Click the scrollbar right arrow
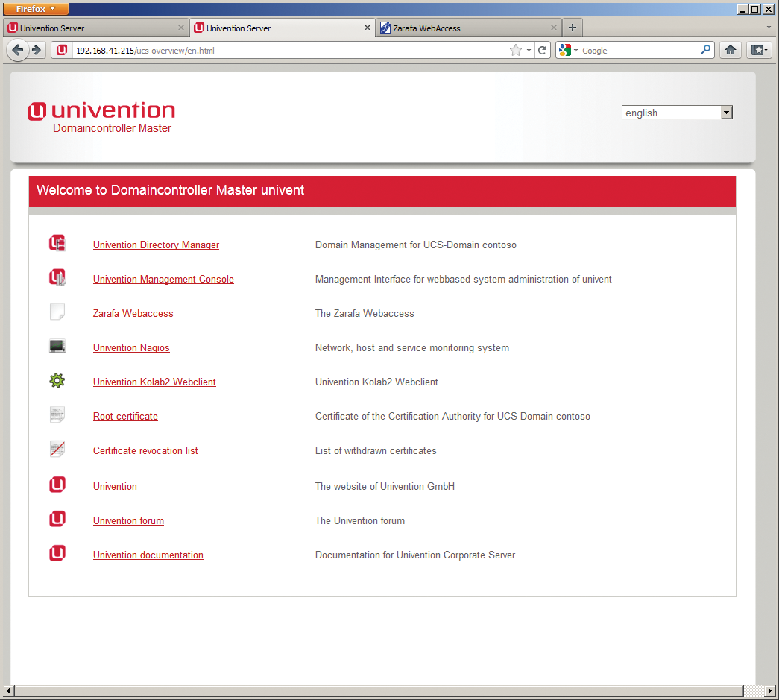The height and width of the screenshot is (700, 779). click(x=770, y=690)
